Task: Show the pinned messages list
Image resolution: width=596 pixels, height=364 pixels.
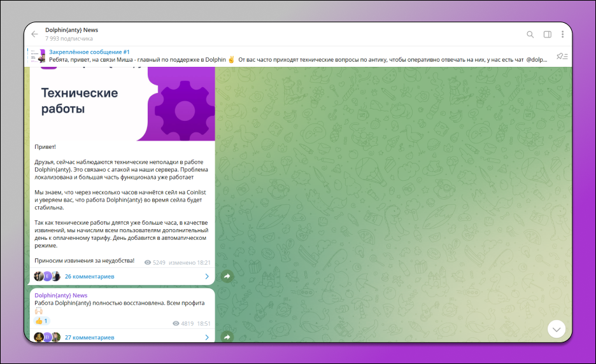Action: click(562, 56)
